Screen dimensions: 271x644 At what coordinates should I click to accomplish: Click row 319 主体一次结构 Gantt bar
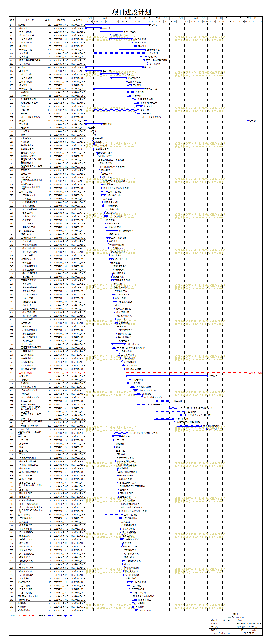tap(112, 514)
